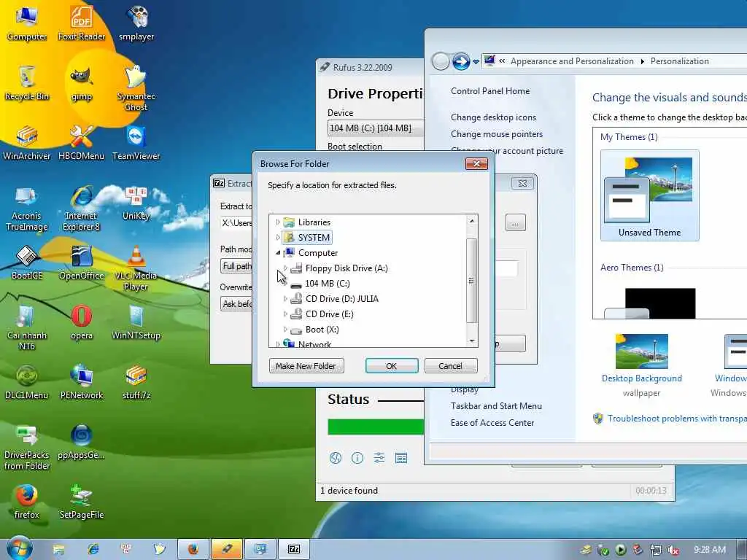Expand the Boot (X:) drive node
Viewport: 747px width, 560px height.
click(x=285, y=329)
